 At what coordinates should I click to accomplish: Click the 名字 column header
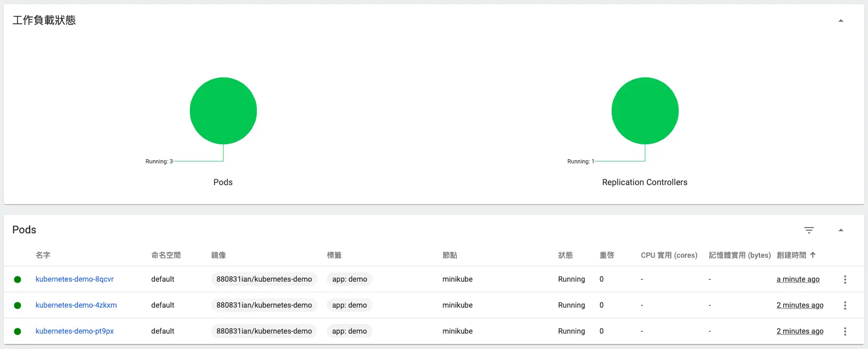(43, 255)
